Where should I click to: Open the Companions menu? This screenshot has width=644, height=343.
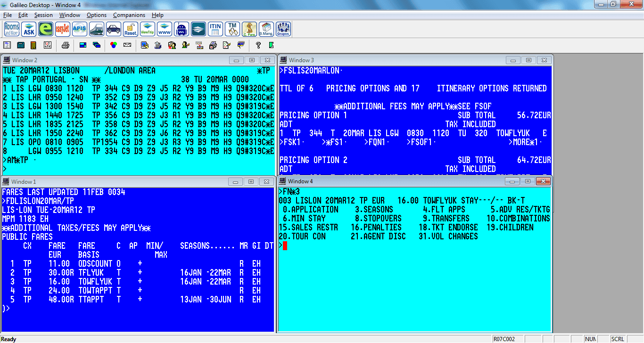pyautogui.click(x=129, y=15)
